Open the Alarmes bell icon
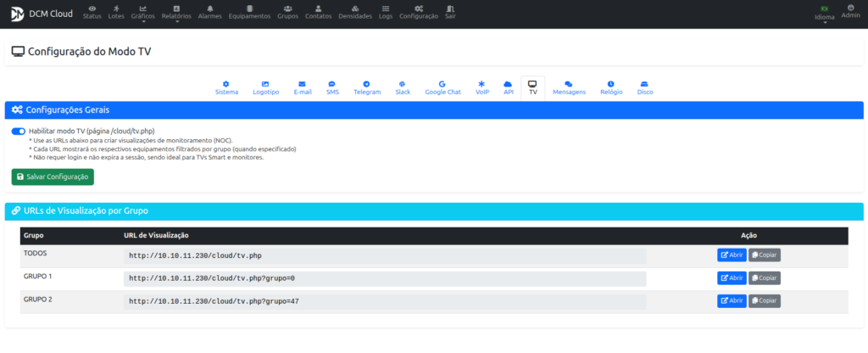The image size is (868, 353). pyautogui.click(x=209, y=8)
